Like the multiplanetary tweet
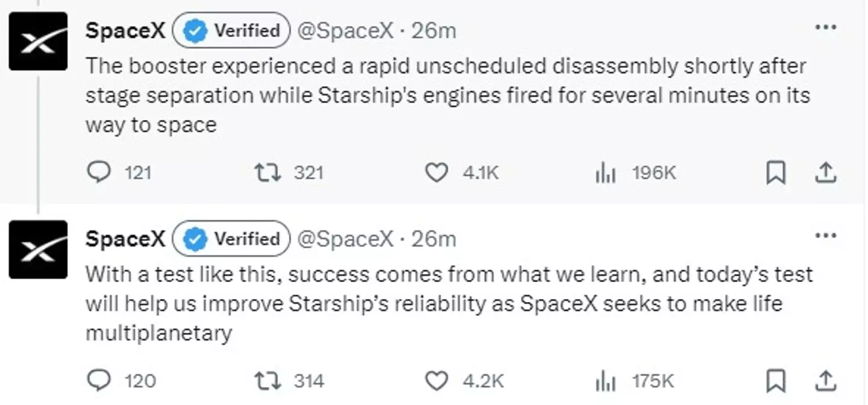This screenshot has height=405, width=868. coord(436,381)
